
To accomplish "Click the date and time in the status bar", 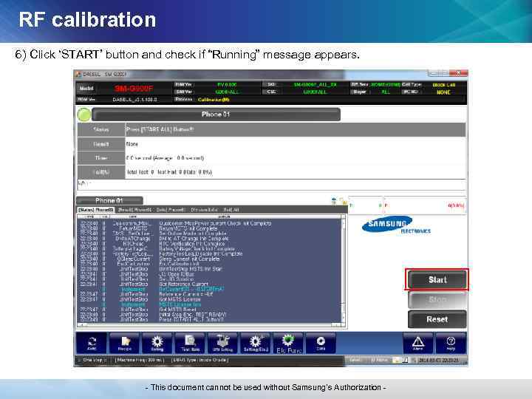I will [x=438, y=360].
